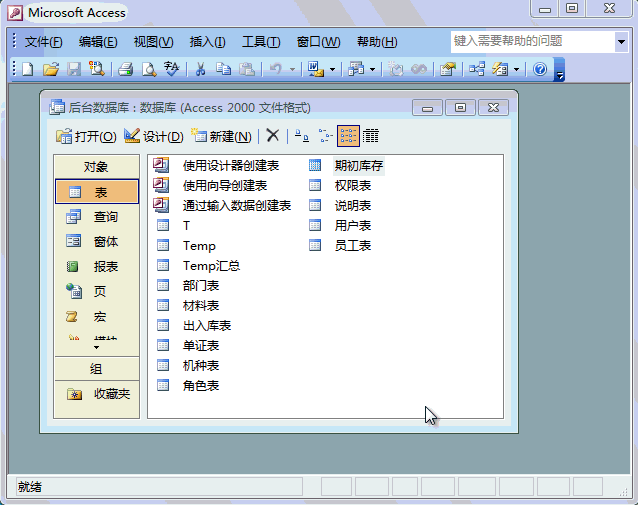Delete selected object with X icon
The height and width of the screenshot is (505, 638).
click(x=273, y=136)
